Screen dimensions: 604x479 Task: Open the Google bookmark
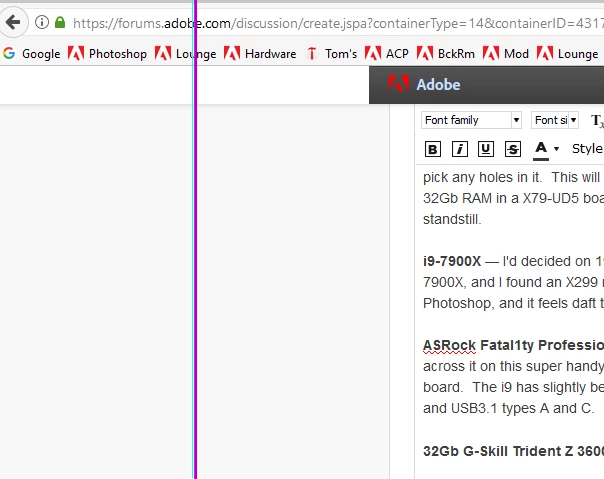coord(32,54)
